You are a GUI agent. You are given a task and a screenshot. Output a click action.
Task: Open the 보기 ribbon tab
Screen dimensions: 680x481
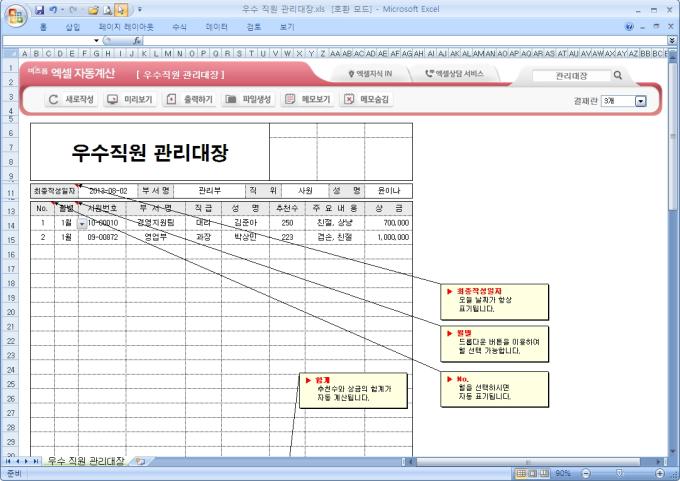[x=287, y=27]
